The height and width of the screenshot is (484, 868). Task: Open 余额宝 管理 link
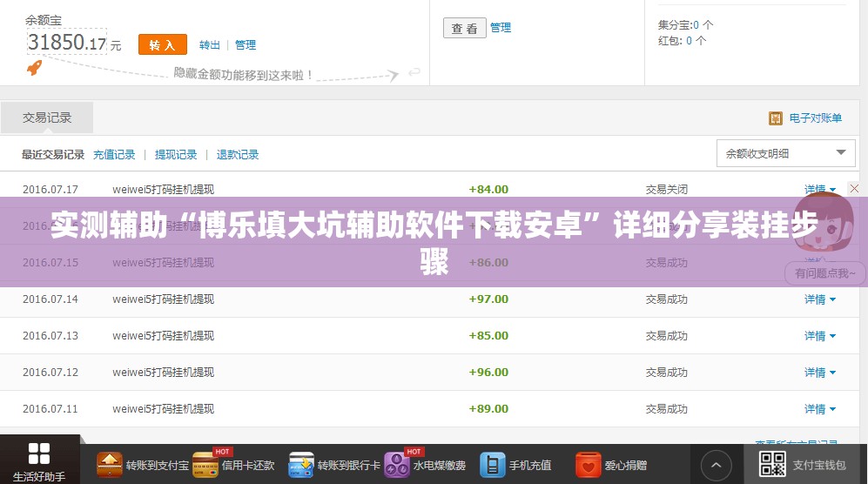pyautogui.click(x=246, y=45)
